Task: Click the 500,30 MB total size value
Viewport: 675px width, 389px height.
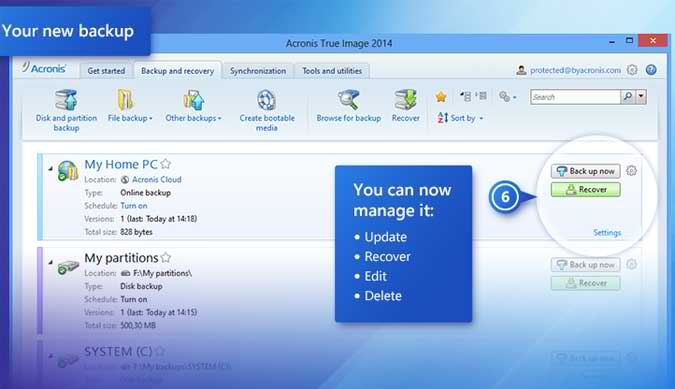Action: coord(138,325)
